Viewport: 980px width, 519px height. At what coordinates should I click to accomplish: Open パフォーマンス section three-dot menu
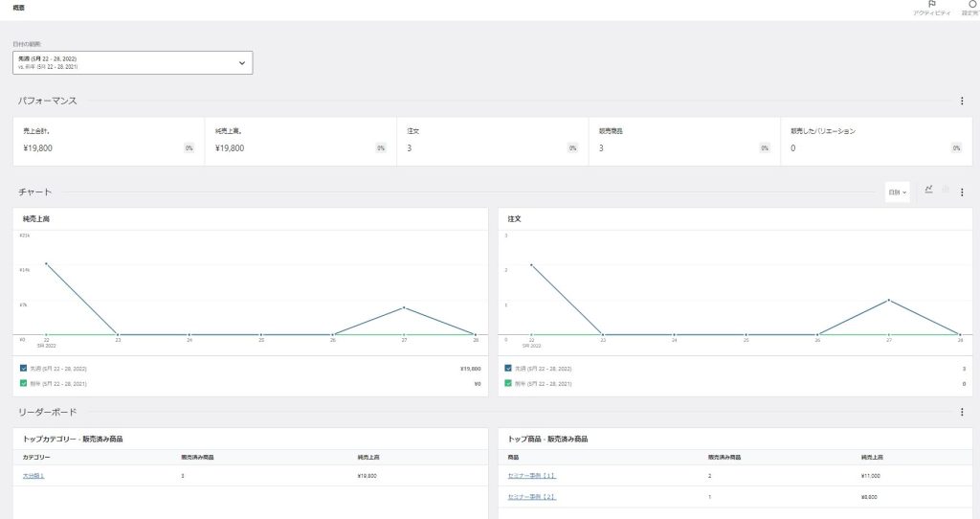(962, 101)
